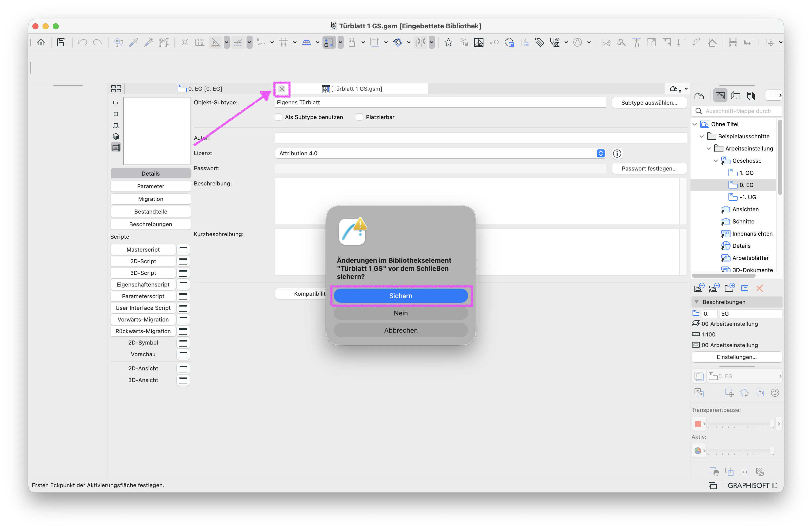Enable Als Subtype benutzen checkbox
The height and width of the screenshot is (530, 812).
[x=279, y=117]
